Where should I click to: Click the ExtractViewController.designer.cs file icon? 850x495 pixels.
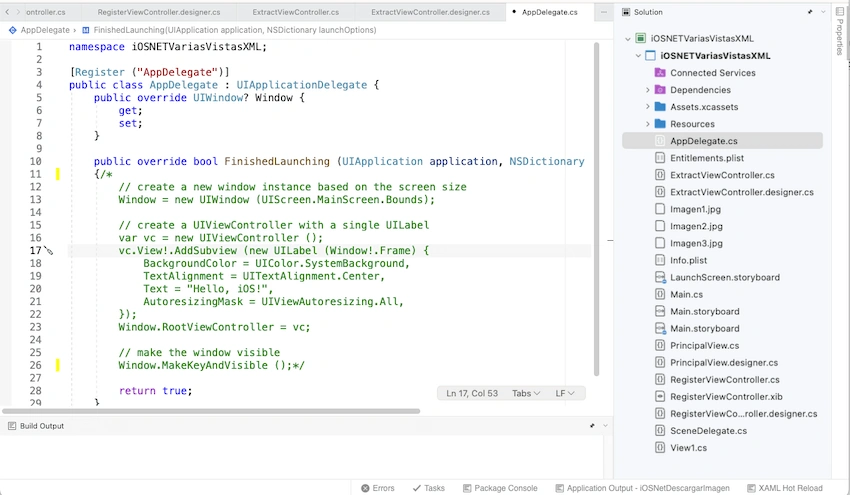coord(660,192)
